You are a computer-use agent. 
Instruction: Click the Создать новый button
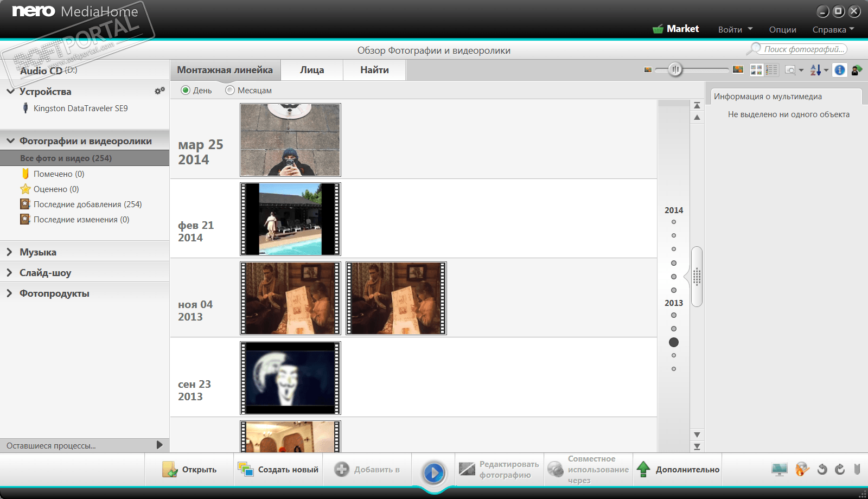point(278,470)
